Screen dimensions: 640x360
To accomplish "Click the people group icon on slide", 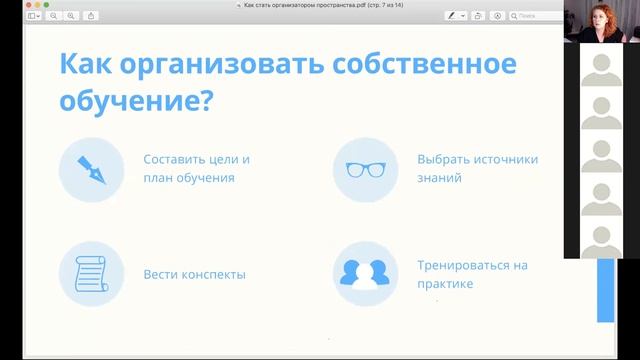I will point(365,274).
